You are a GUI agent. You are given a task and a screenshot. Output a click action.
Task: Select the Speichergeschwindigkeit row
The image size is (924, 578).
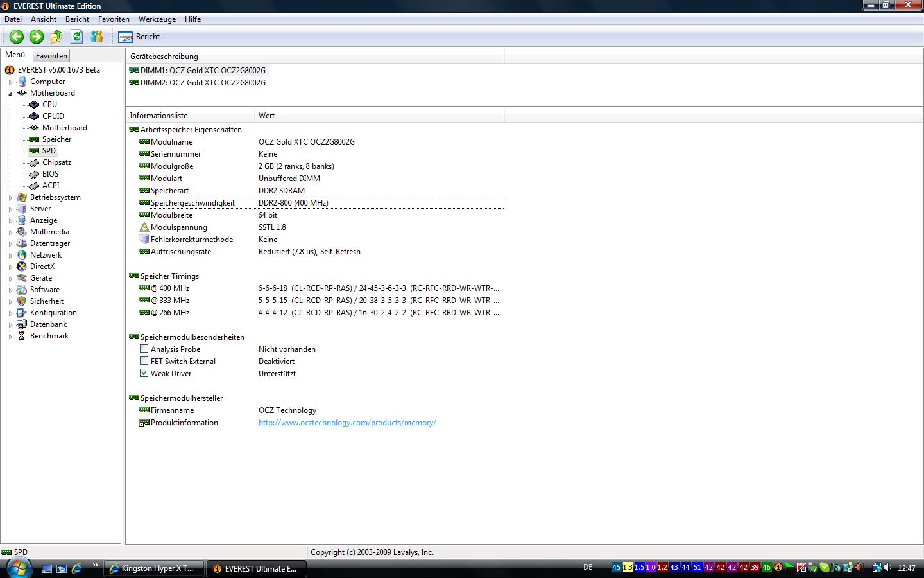click(x=321, y=203)
